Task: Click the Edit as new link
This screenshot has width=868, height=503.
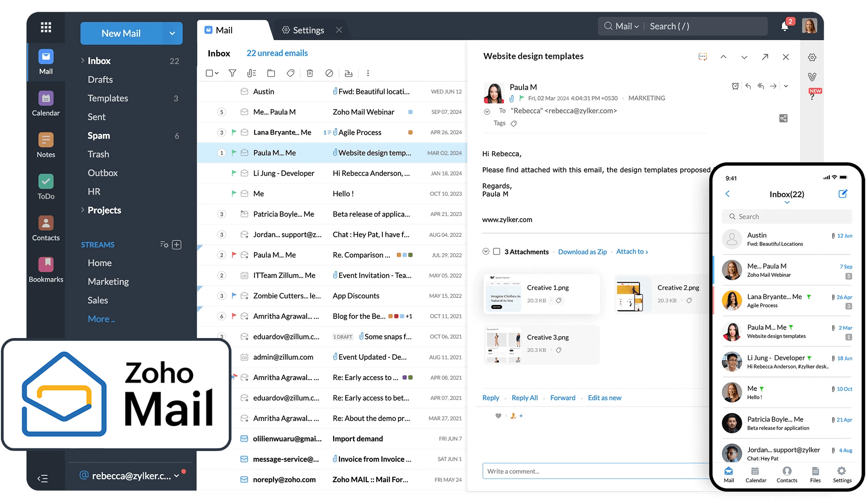Action: point(604,398)
